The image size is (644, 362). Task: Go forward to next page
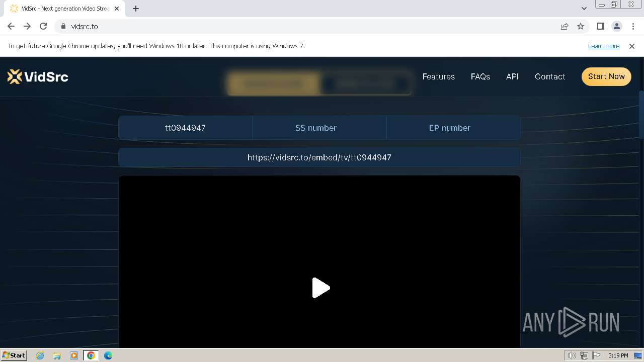point(27,26)
